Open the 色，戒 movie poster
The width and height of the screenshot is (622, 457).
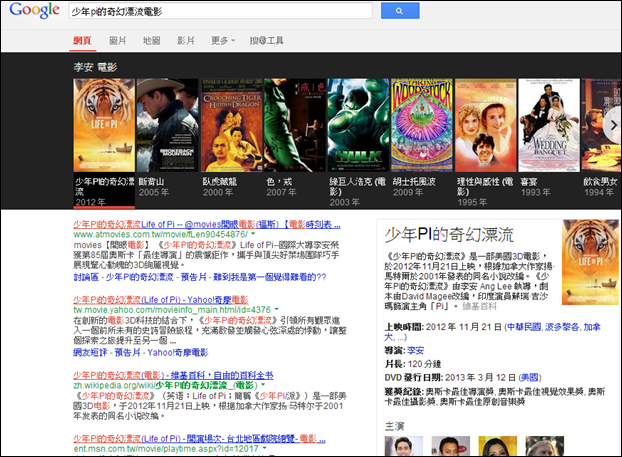(x=295, y=125)
